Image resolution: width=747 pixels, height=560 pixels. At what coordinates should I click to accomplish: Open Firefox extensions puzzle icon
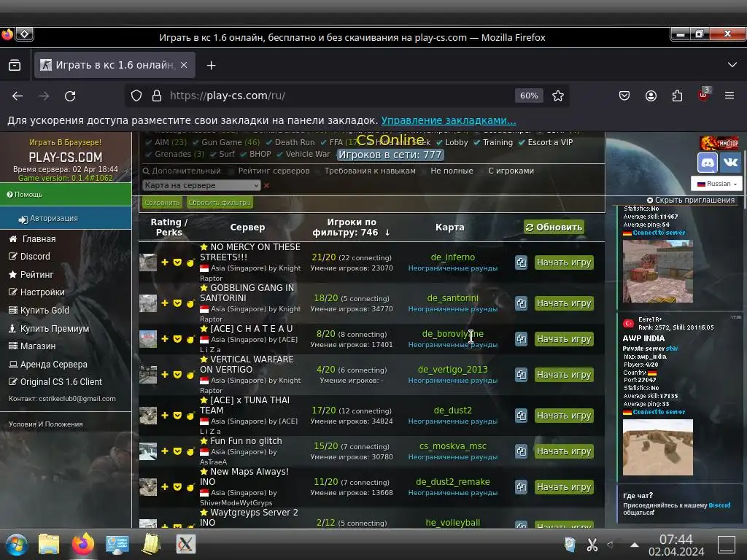point(677,96)
